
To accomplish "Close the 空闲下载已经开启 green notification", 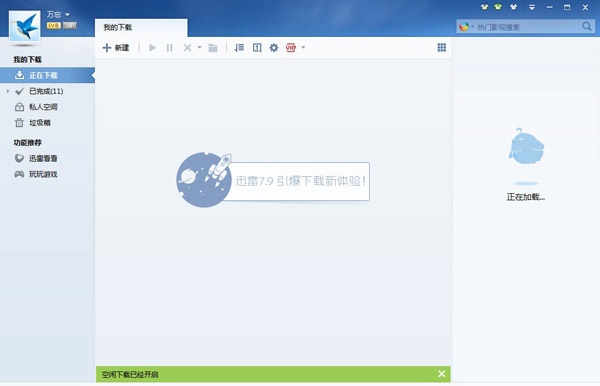I will coord(442,374).
